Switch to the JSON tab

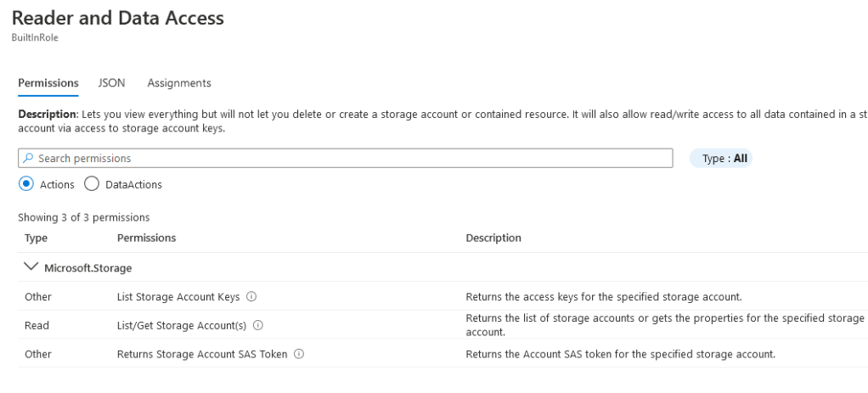point(111,83)
